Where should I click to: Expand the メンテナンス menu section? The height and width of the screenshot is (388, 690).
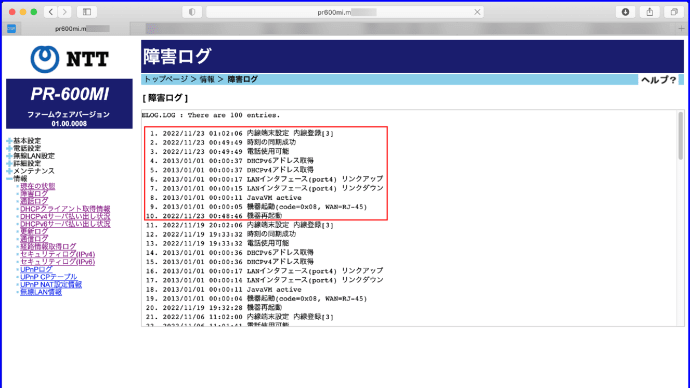click(30, 171)
